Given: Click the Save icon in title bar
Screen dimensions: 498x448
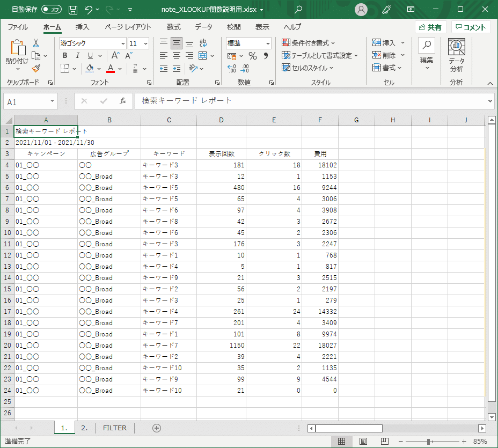Looking at the screenshot, I should pyautogui.click(x=73, y=10).
